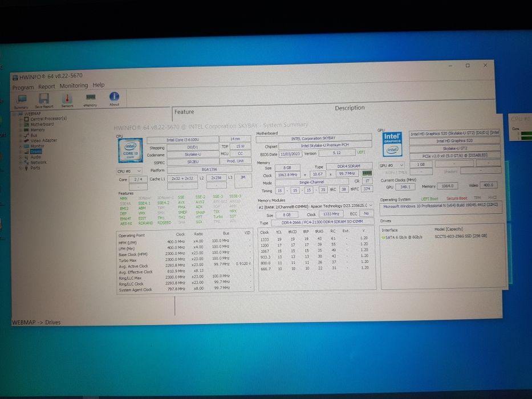Select the highlighted Drives tree item

click(36, 152)
